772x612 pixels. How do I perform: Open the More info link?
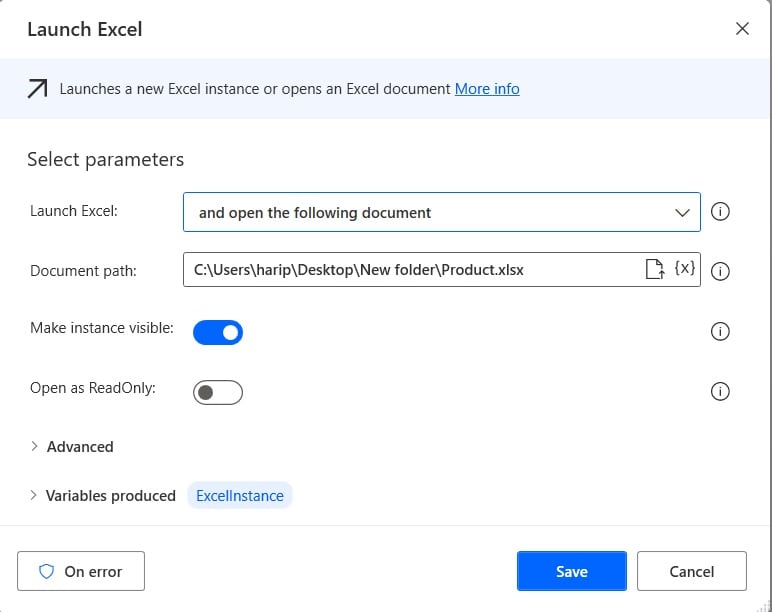[487, 89]
